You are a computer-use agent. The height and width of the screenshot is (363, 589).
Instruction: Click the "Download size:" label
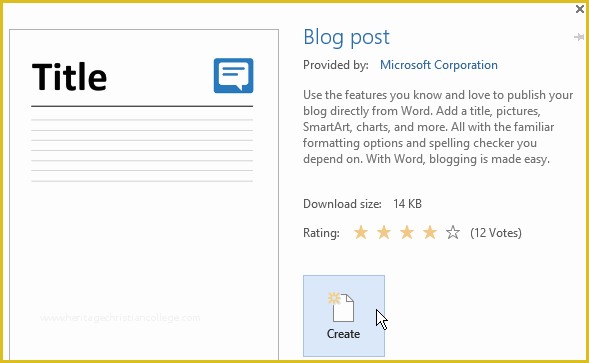click(x=342, y=204)
